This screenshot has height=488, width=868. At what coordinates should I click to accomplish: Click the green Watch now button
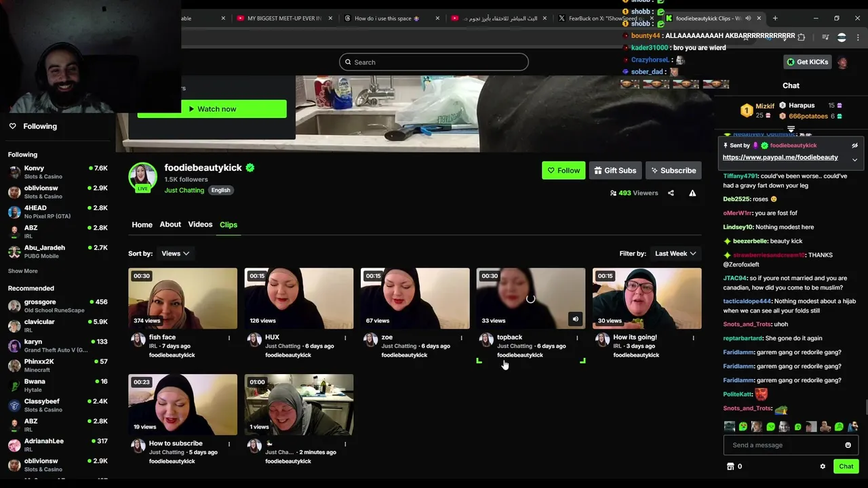click(x=212, y=109)
